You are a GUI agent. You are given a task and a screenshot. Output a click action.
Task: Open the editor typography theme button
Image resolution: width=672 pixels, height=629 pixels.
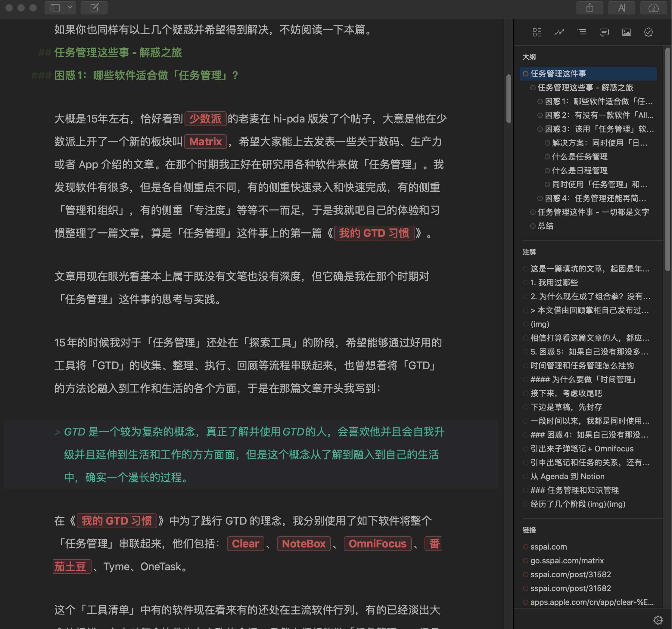(x=621, y=8)
